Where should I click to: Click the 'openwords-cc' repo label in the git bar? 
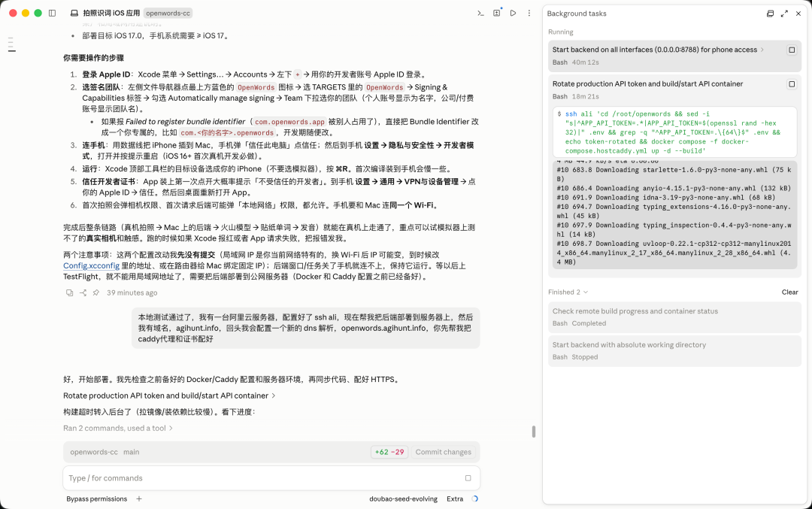94,452
